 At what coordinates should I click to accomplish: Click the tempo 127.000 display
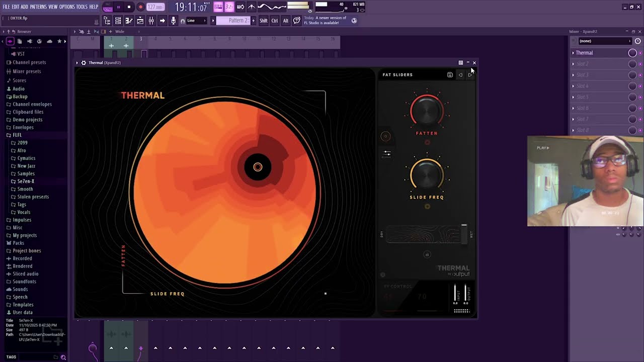tap(155, 7)
